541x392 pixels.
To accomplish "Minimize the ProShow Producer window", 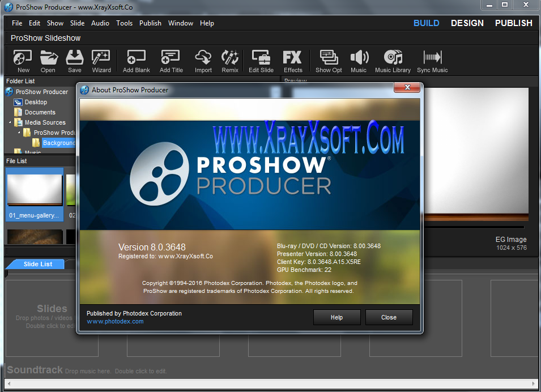I will 489,5.
